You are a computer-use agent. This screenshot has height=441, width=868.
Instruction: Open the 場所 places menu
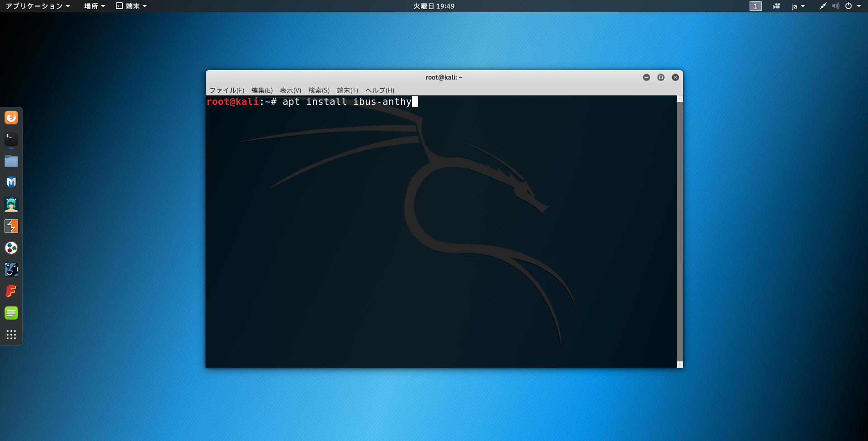point(94,6)
